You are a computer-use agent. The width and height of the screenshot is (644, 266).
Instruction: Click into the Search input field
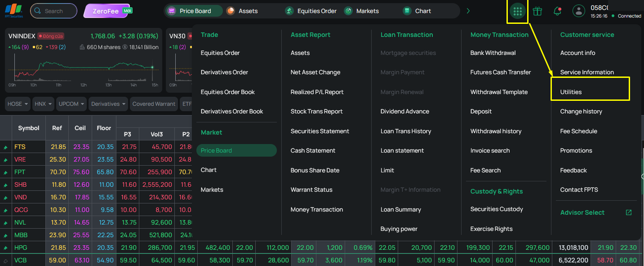(x=53, y=11)
